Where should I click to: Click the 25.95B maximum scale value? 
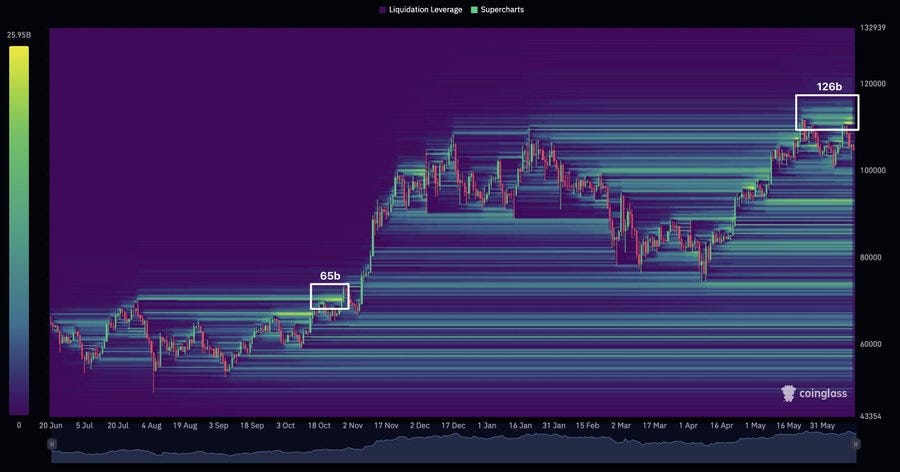click(18, 36)
